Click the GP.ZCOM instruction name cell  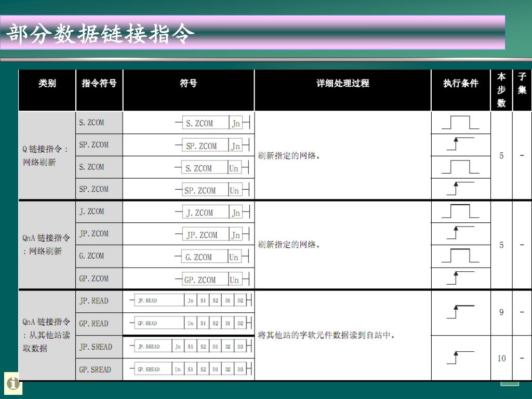[x=99, y=278]
